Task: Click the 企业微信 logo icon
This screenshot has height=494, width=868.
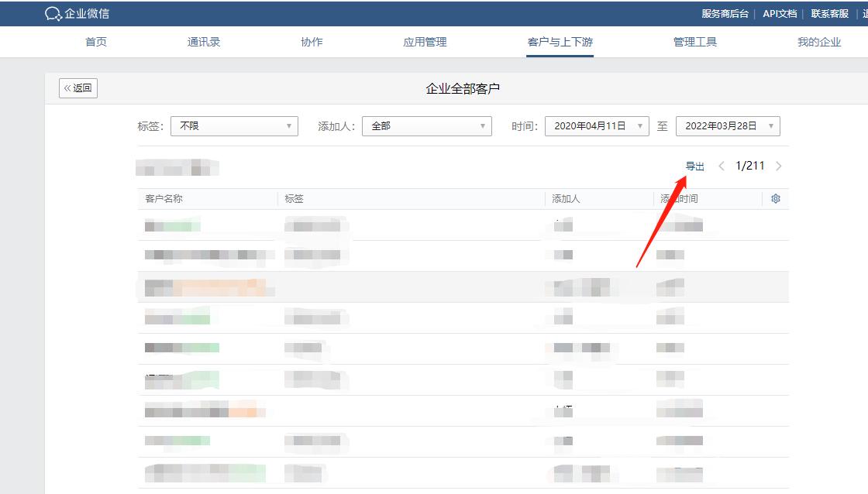Action: point(52,12)
